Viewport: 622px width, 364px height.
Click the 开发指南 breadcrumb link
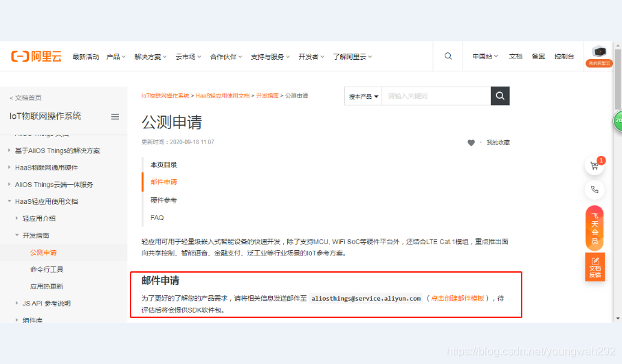pyautogui.click(x=267, y=95)
